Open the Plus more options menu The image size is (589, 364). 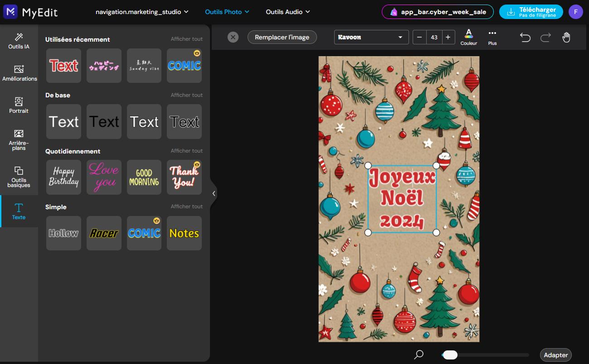point(492,37)
